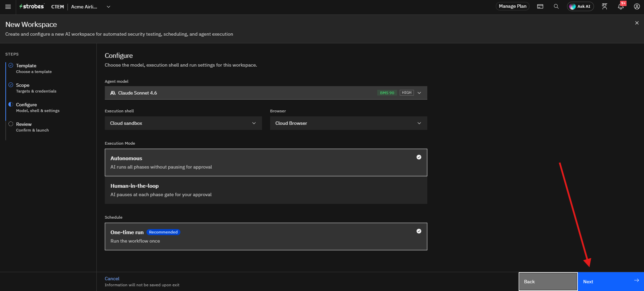Open the Agent model dropdown
Screen dimensions: 644x291
coord(266,93)
